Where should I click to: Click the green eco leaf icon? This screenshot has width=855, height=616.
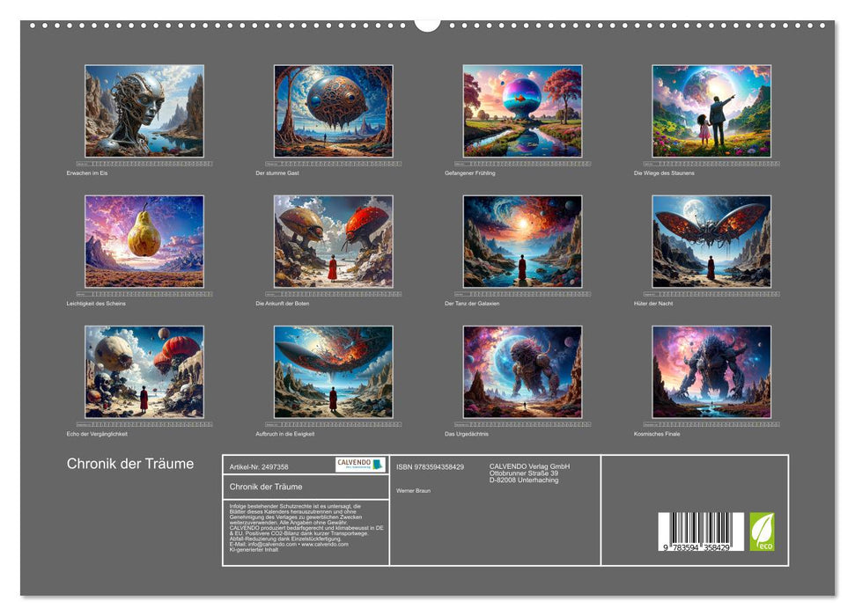(x=762, y=532)
